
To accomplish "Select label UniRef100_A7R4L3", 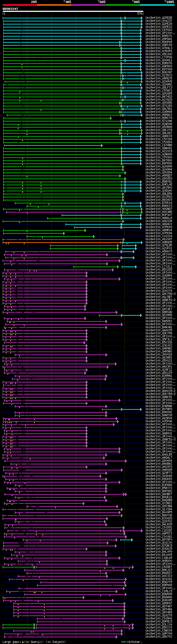I will (x=159, y=48).
